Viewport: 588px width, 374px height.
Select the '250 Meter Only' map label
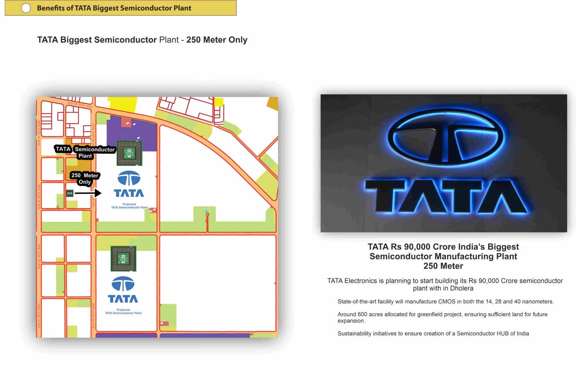[x=85, y=179]
